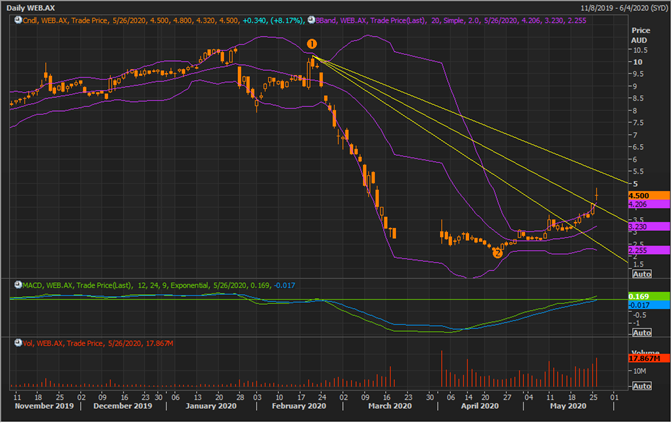This screenshot has height=423, width=672.
Task: Select the orange 4.500 last price tag
Action: pos(649,195)
